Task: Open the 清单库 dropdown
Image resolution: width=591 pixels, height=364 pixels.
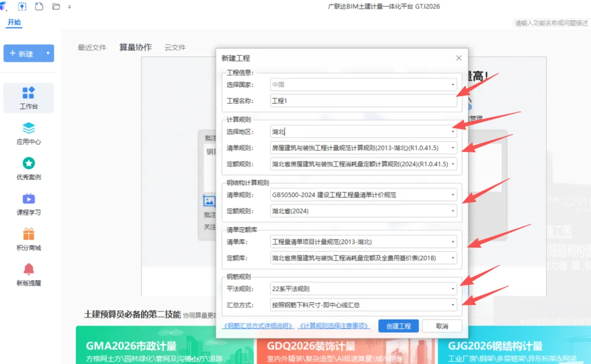Action: click(364, 242)
